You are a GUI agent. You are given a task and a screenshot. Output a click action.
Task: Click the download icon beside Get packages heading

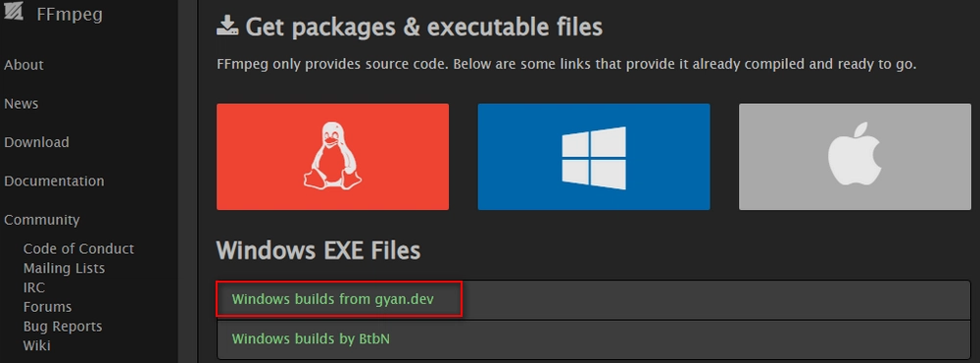[227, 25]
